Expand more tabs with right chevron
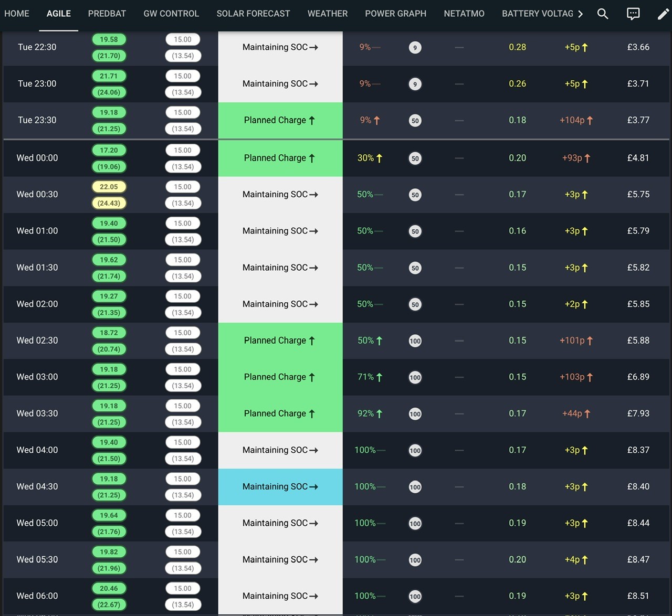 (580, 14)
